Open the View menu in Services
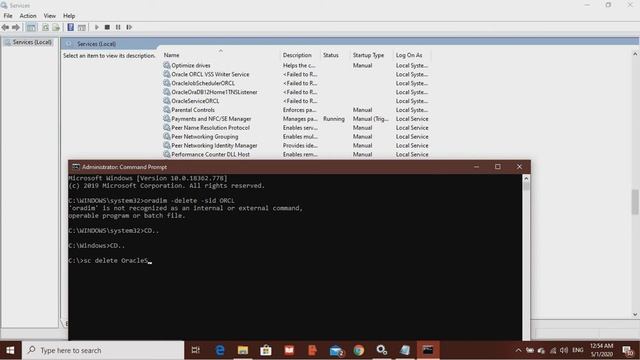The height and width of the screenshot is (360, 640). pyautogui.click(x=49, y=16)
